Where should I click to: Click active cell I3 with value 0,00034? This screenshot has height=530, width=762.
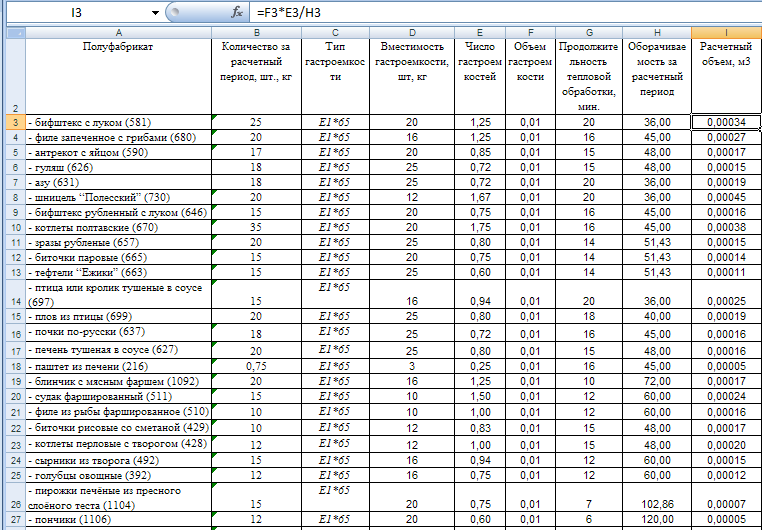click(726, 122)
